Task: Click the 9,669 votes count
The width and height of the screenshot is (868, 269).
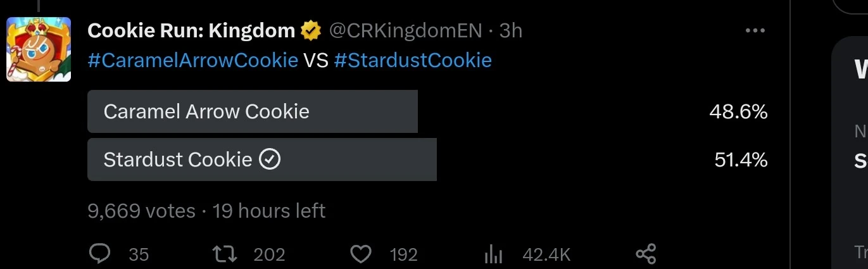Action: pyautogui.click(x=141, y=211)
